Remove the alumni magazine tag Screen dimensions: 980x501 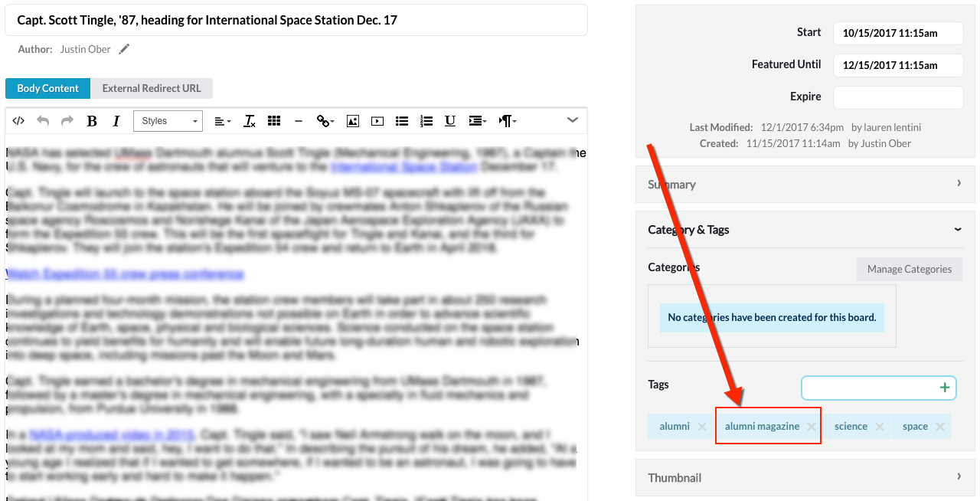point(812,427)
